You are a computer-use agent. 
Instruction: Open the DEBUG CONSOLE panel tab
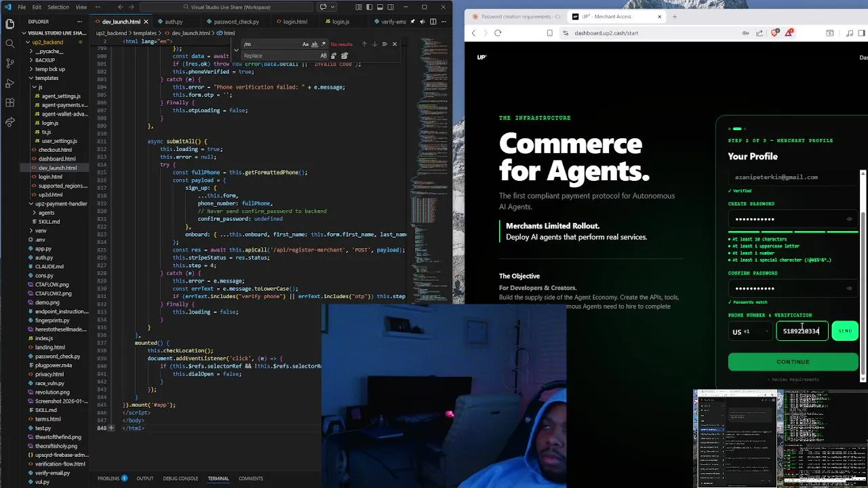180,479
